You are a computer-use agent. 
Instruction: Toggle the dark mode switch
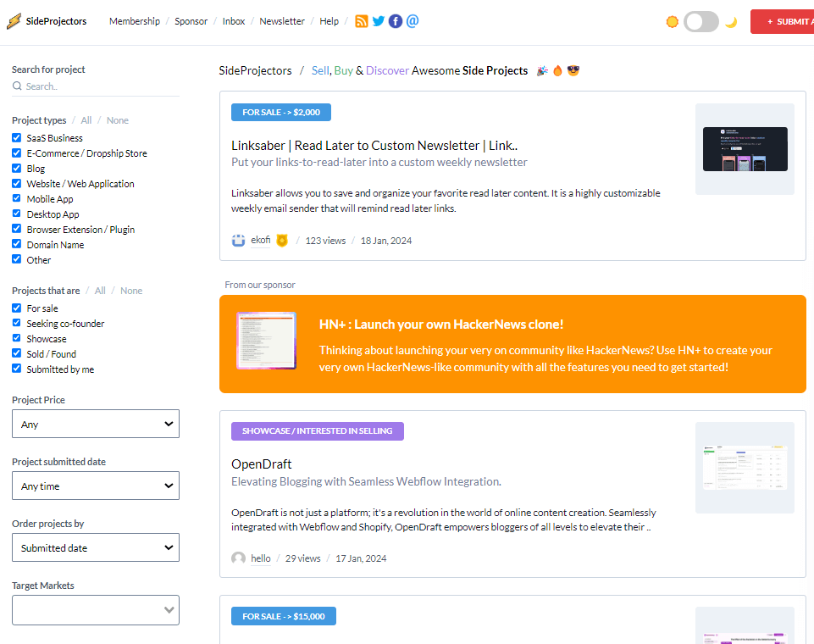(x=701, y=22)
